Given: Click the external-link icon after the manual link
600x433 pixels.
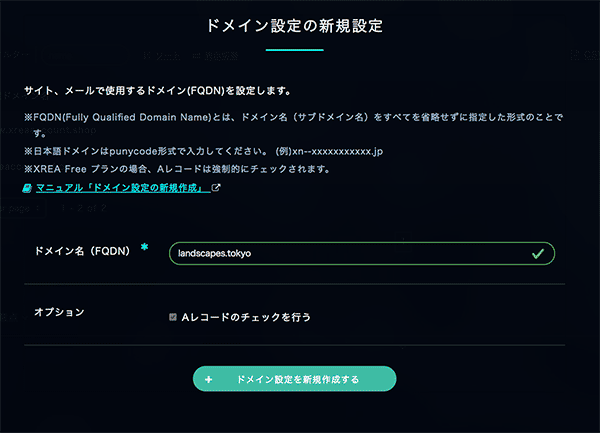Looking at the screenshot, I should pos(216,188).
